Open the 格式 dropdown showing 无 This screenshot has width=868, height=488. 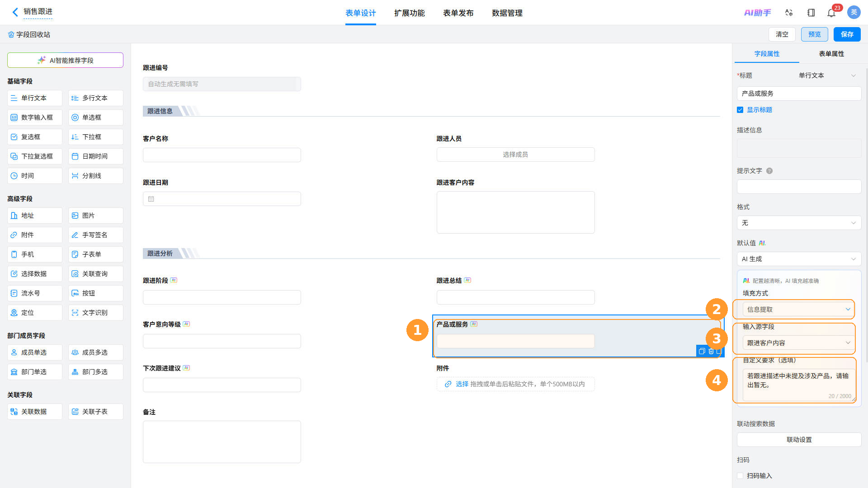tap(799, 223)
